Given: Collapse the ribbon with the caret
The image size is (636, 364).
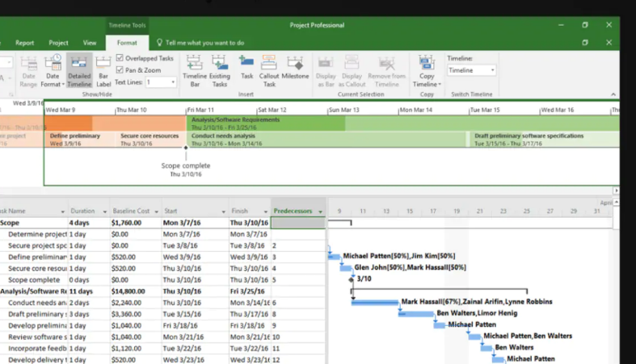Looking at the screenshot, I should click(x=613, y=94).
